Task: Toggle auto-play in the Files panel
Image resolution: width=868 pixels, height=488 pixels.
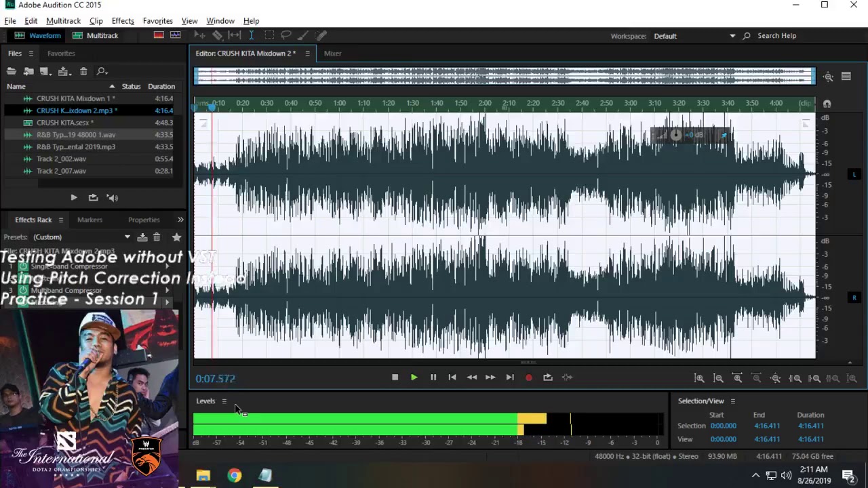Action: coord(113,197)
